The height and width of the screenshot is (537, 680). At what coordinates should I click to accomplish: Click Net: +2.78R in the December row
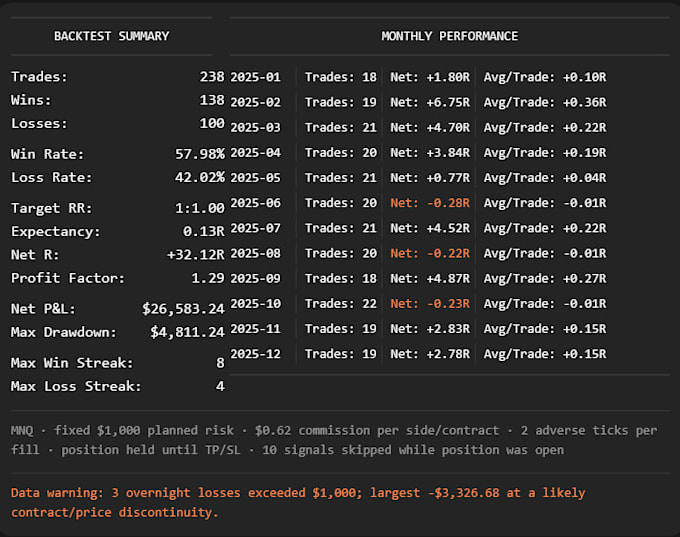point(430,354)
